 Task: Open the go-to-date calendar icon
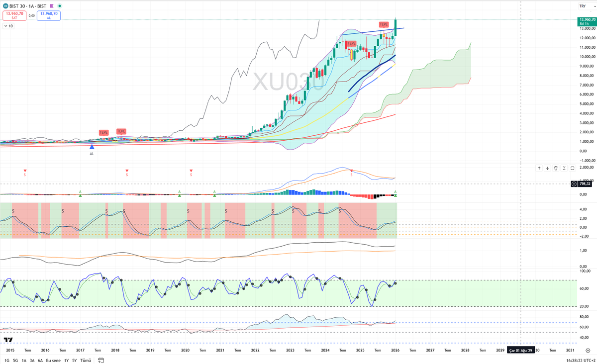tap(101, 360)
